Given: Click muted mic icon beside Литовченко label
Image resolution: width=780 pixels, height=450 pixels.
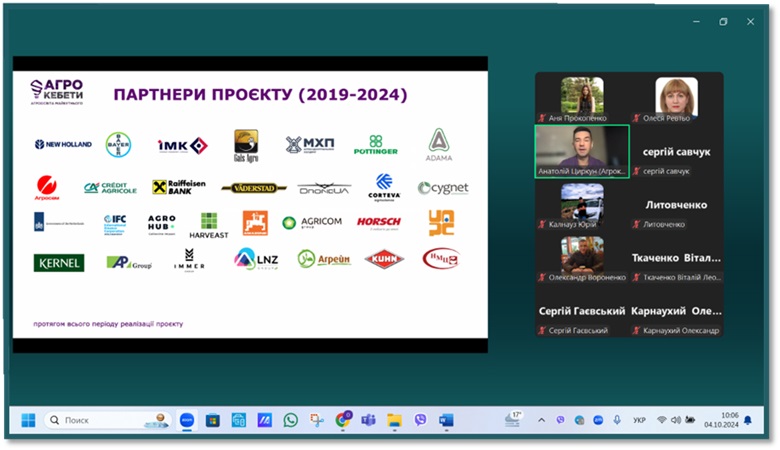Looking at the screenshot, I should [636, 224].
